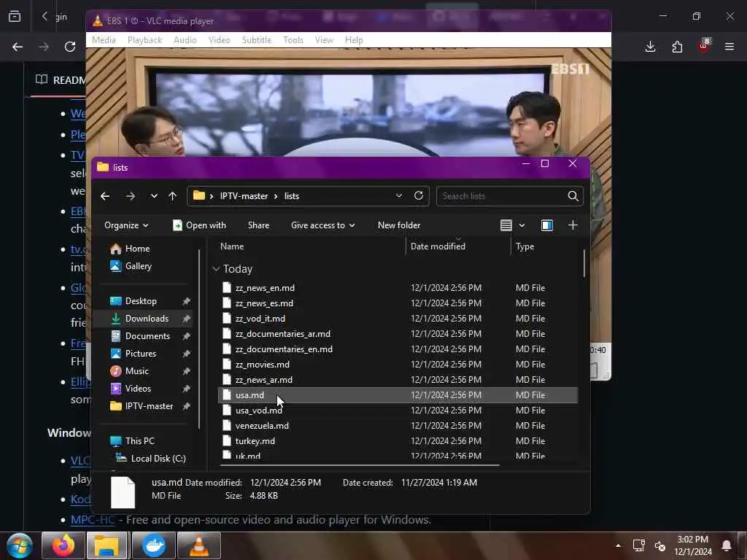Click the Windows Start button

[x=20, y=545]
